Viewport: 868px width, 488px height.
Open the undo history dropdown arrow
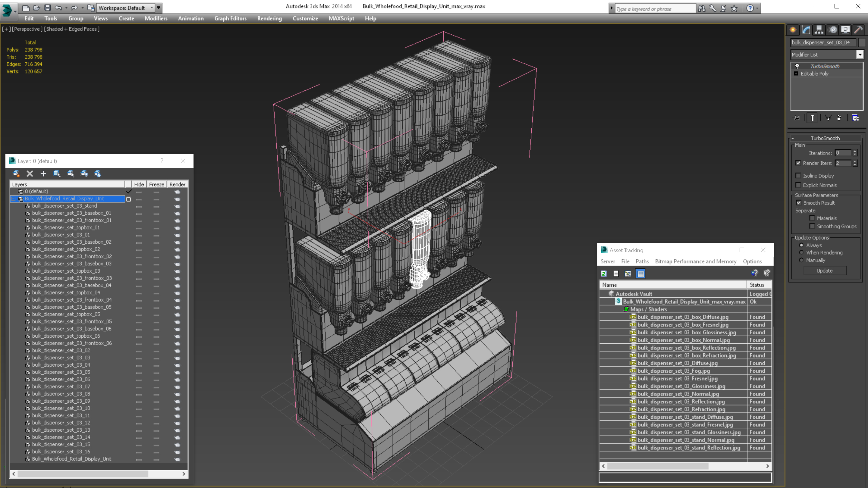click(x=66, y=8)
